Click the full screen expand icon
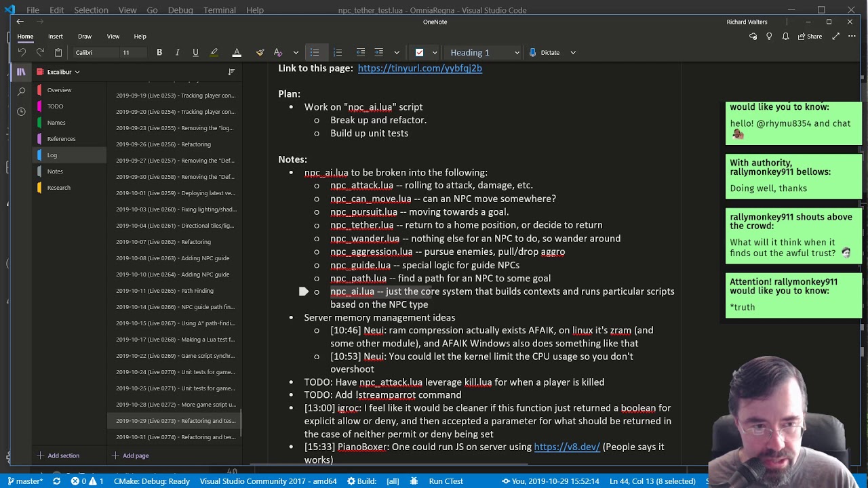The height and width of the screenshot is (488, 868). 835,36
